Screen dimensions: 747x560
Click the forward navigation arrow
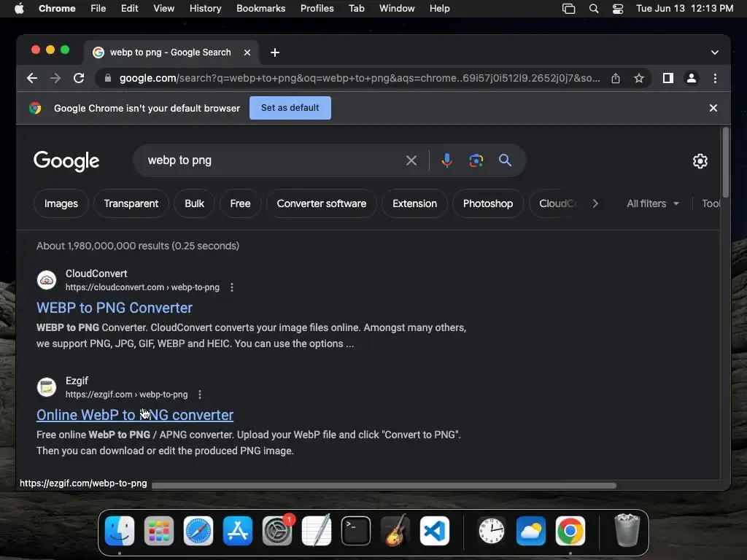click(x=55, y=78)
